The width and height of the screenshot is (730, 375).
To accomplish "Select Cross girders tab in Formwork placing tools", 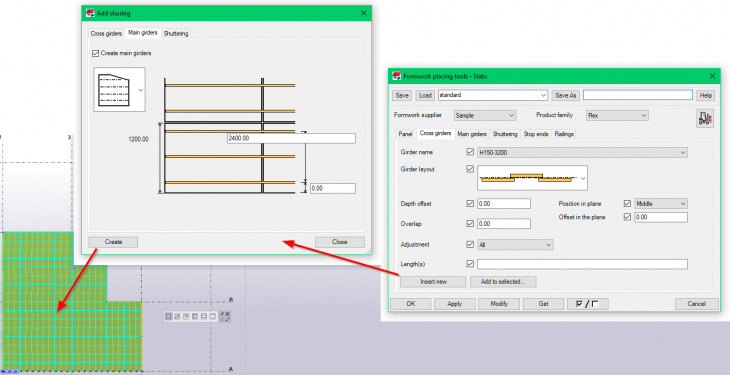I will click(x=435, y=133).
